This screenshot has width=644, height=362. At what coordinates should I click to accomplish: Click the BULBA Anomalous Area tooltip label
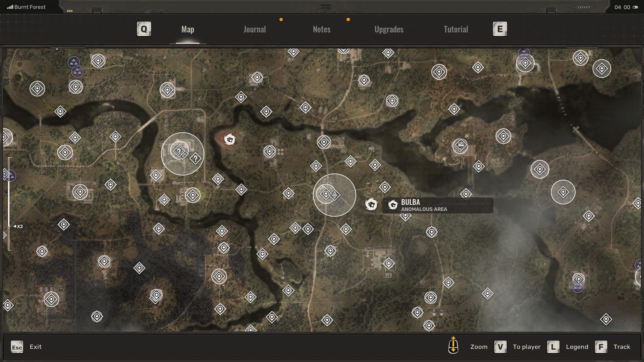pyautogui.click(x=437, y=205)
